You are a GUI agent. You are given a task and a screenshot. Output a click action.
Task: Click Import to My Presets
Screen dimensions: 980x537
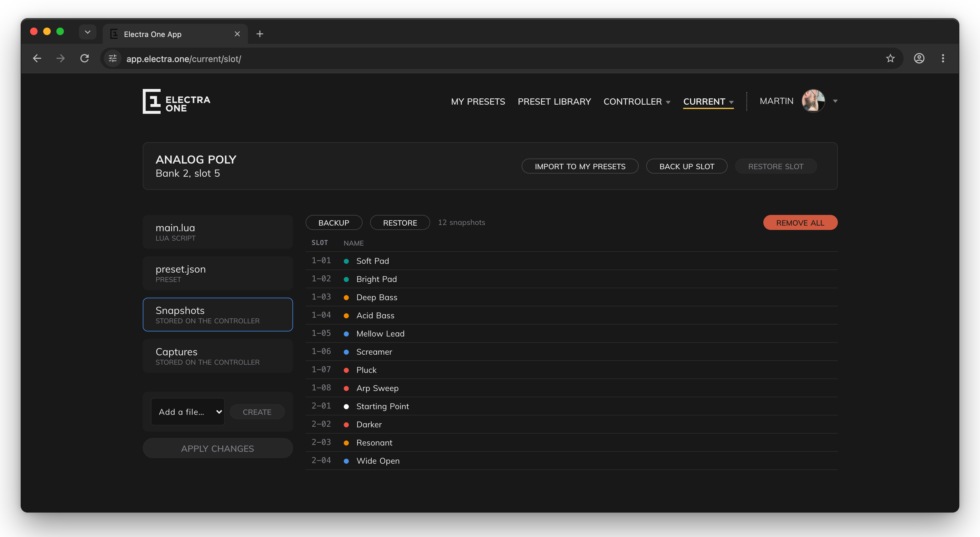(x=580, y=166)
